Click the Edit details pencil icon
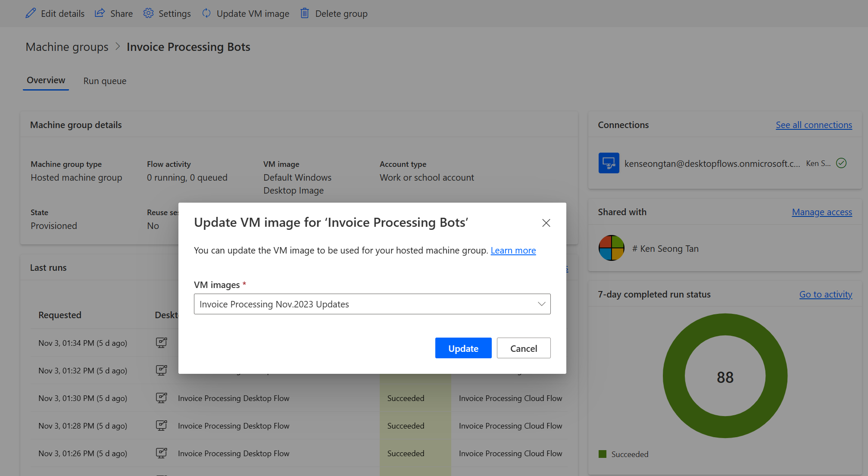Image resolution: width=868 pixels, height=476 pixels. click(x=29, y=13)
